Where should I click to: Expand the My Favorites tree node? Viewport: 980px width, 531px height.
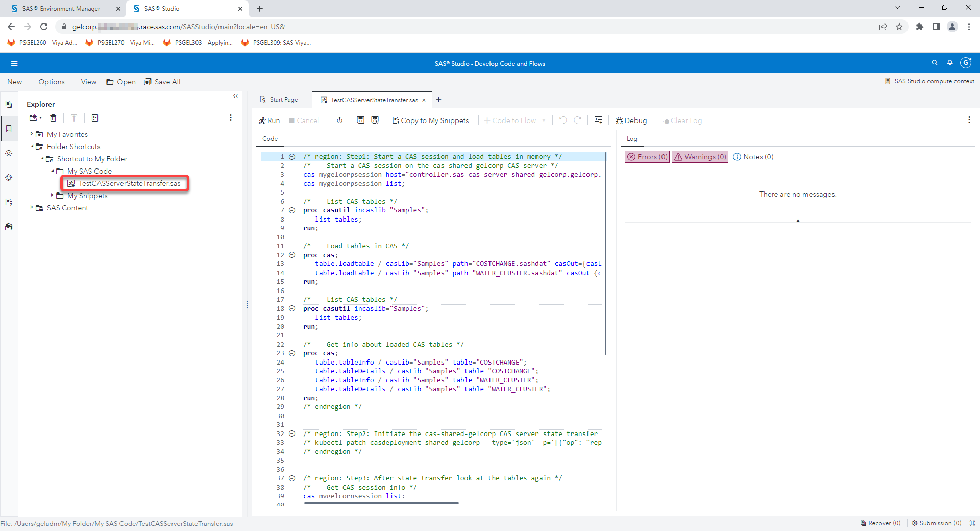32,134
